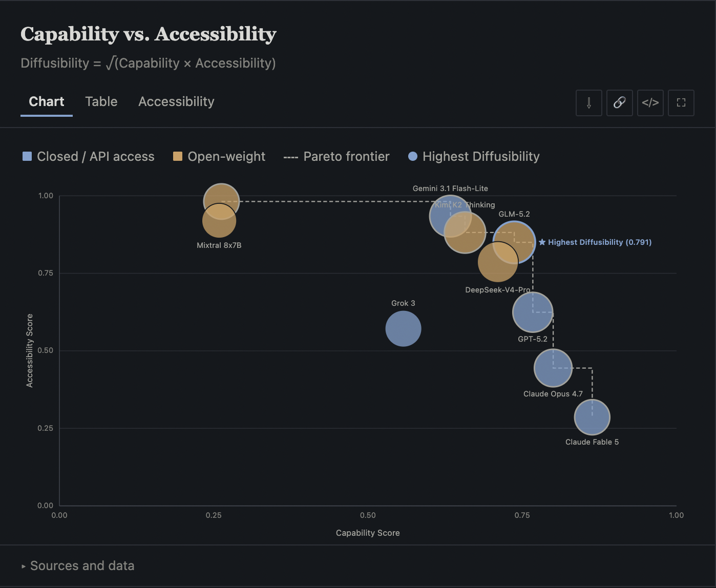Click the Claude Fable 5 label

592,442
